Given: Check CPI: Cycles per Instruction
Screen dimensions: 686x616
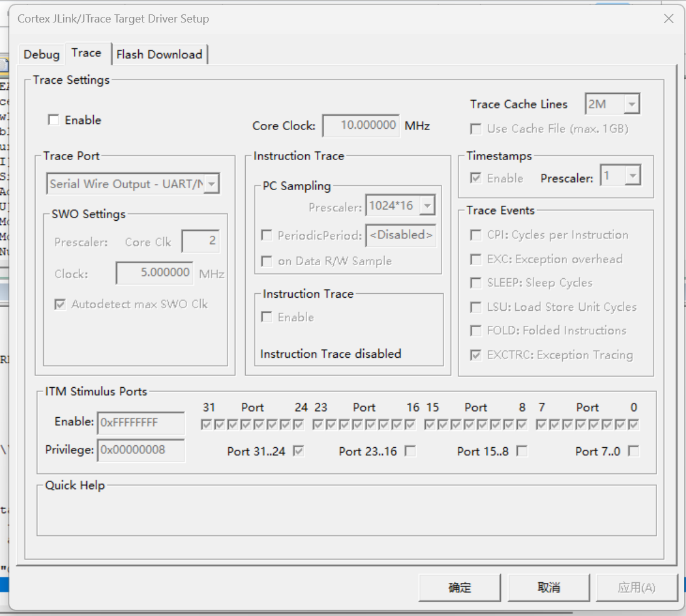Looking at the screenshot, I should [475, 235].
